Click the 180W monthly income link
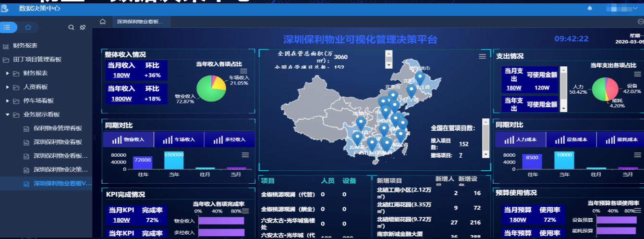The image size is (644, 239). pyautogui.click(x=122, y=75)
